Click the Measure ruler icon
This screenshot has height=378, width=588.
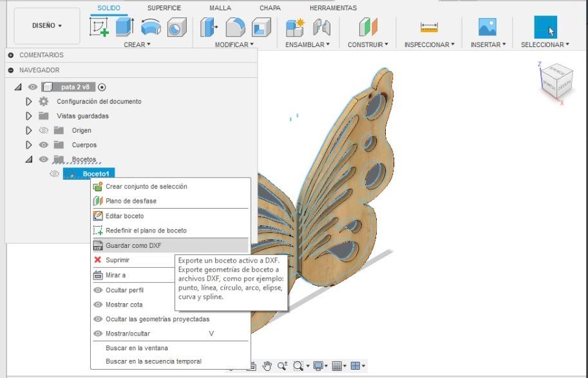(429, 27)
